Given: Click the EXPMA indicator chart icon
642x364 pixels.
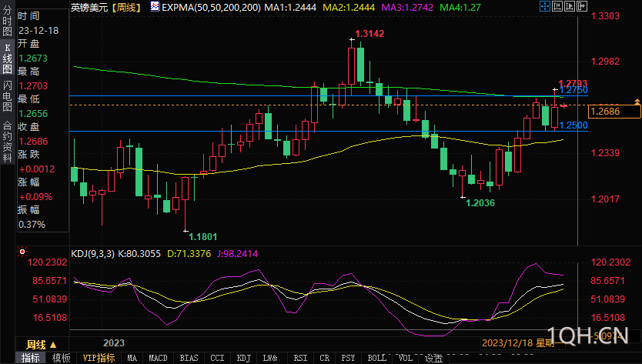Looking at the screenshot, I should point(155,7).
